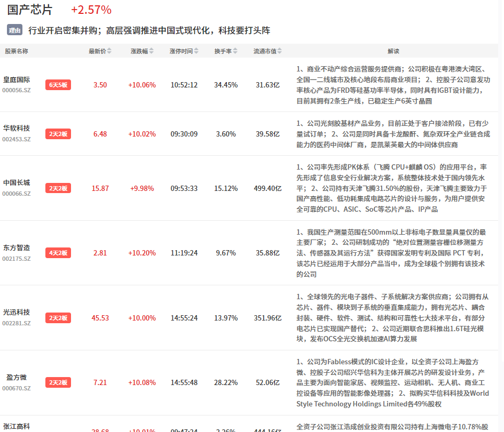Viewport: 504px width, 432px height.
Task: Click latest price 7.21
Action: point(100,382)
